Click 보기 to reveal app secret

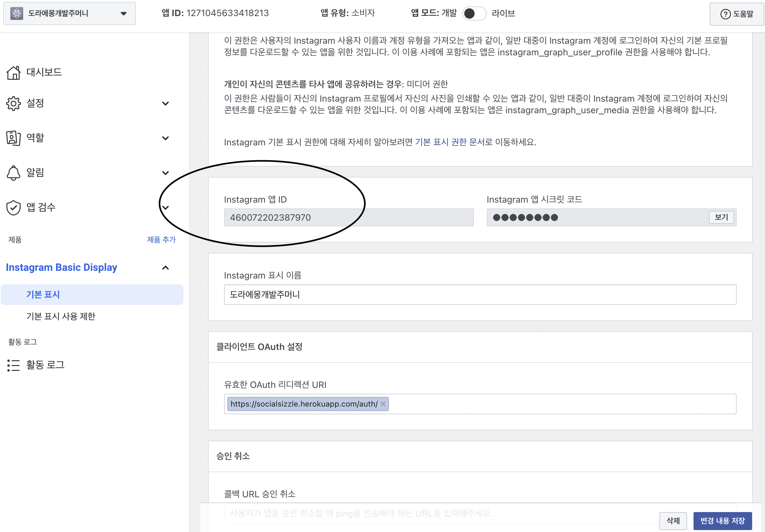point(721,217)
